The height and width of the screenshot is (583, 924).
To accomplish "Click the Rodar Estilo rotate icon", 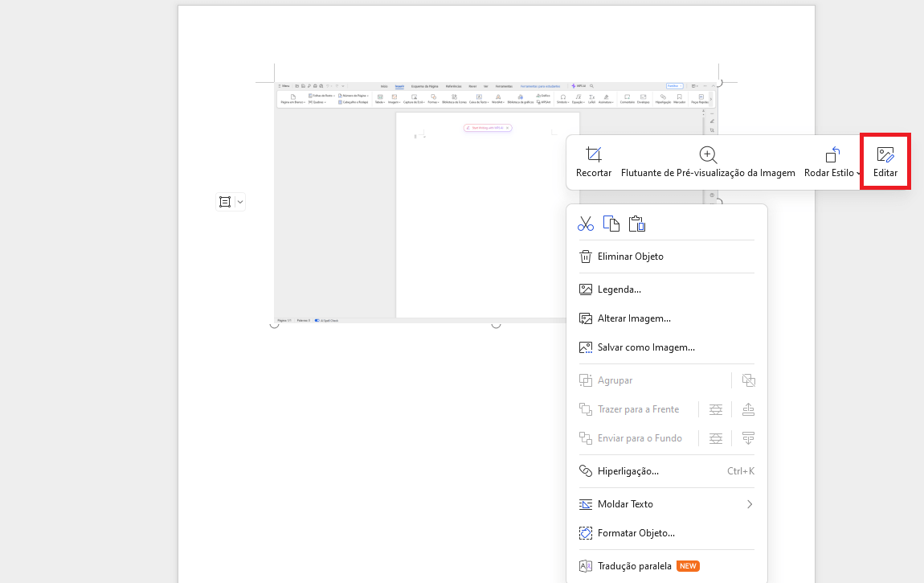I will click(x=832, y=154).
